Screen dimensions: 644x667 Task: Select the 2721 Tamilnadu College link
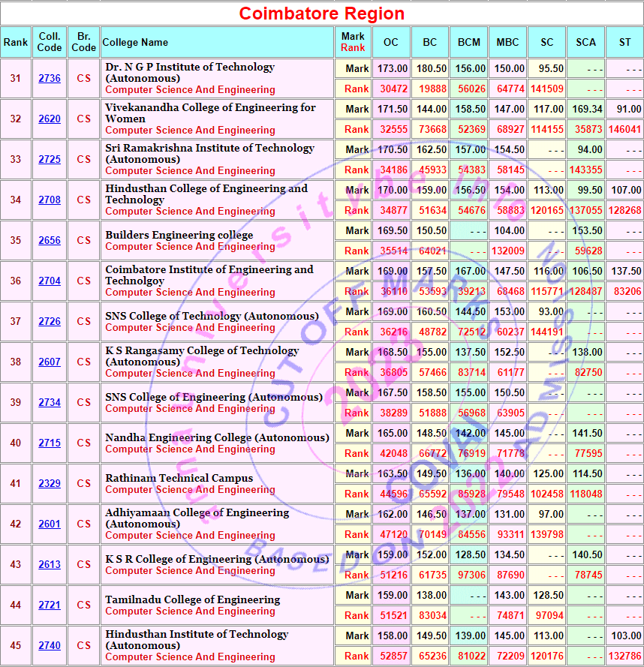[x=50, y=605]
